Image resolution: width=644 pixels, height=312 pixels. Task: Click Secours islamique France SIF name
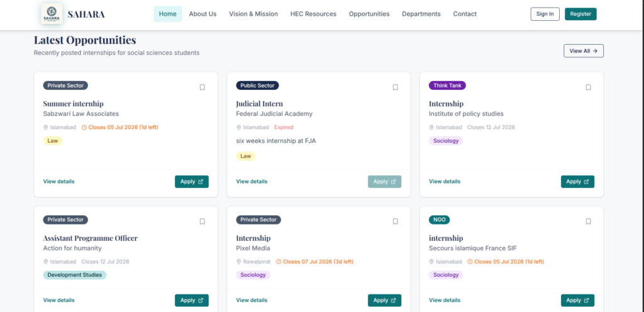[473, 248]
